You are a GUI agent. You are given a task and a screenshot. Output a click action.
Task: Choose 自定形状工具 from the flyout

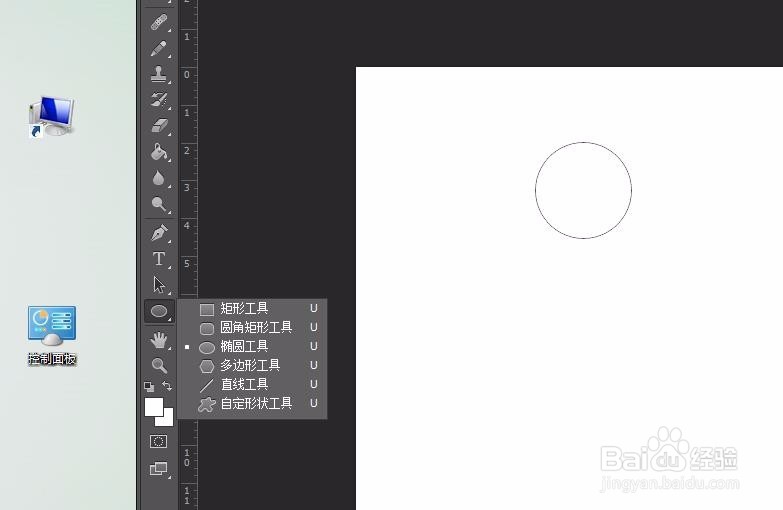point(252,404)
